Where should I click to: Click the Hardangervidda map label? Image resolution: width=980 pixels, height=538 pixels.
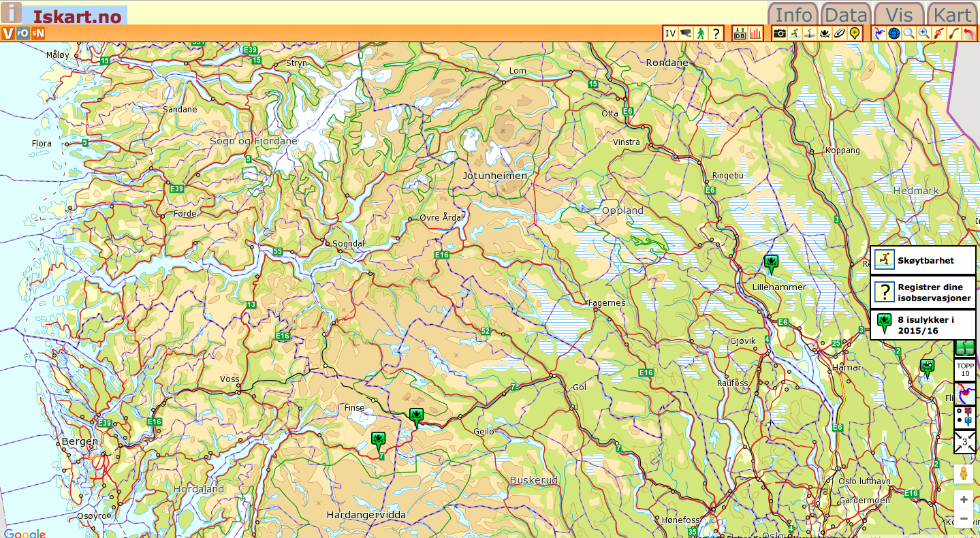point(366,515)
